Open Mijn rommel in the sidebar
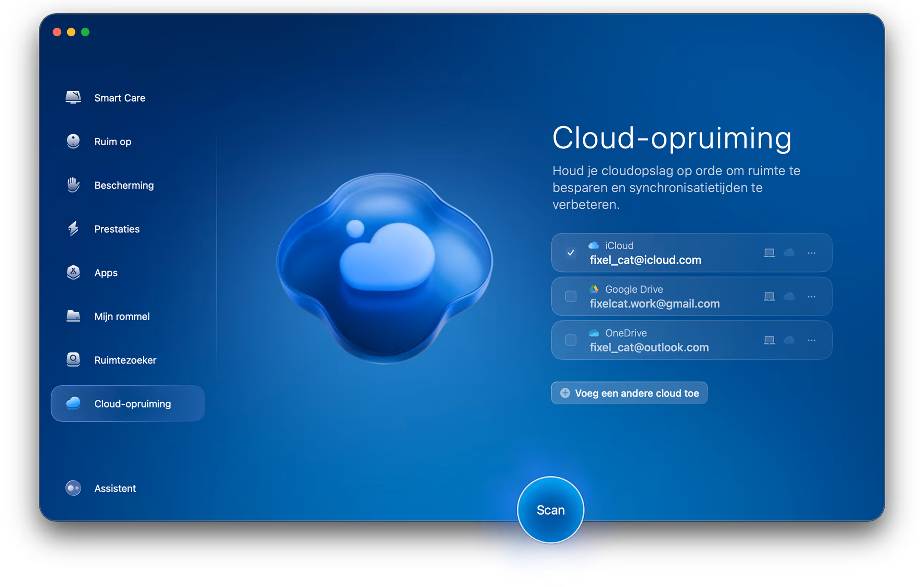Viewport: 924px width, 587px height. coord(128,316)
